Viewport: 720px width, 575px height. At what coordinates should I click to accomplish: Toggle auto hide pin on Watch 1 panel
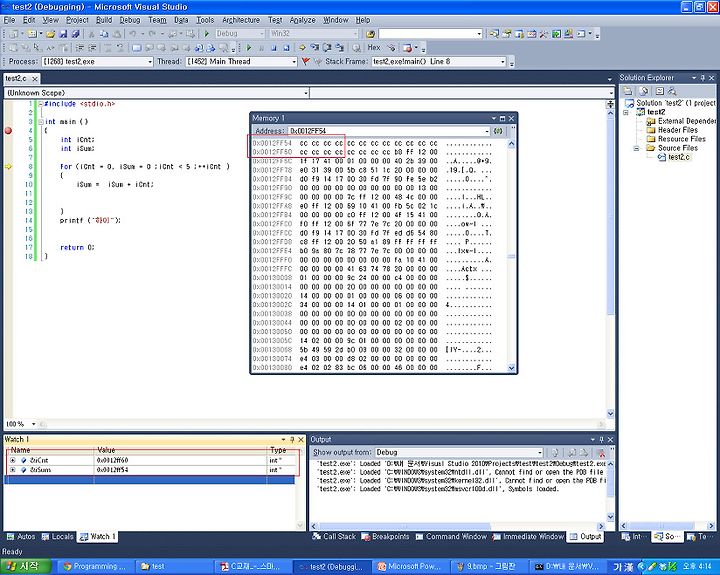pyautogui.click(x=292, y=440)
